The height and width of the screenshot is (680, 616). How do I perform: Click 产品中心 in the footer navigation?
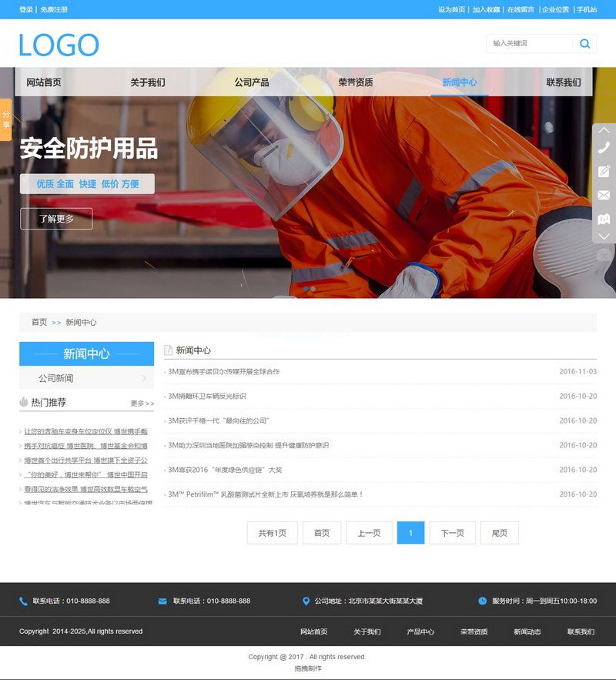pyautogui.click(x=420, y=631)
